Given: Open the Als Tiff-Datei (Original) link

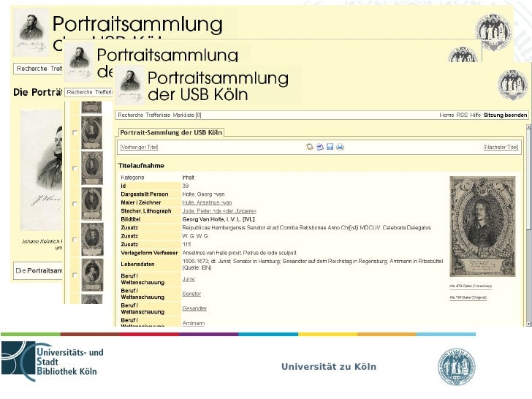Looking at the screenshot, I should click(468, 297).
